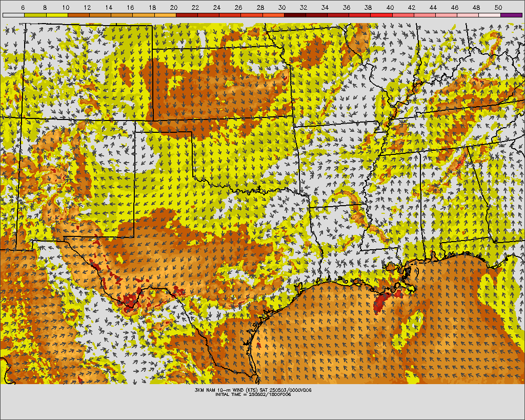525x420 pixels.
Task: Click the bright red swatch between 38 and 40
Action: [x=381, y=15]
